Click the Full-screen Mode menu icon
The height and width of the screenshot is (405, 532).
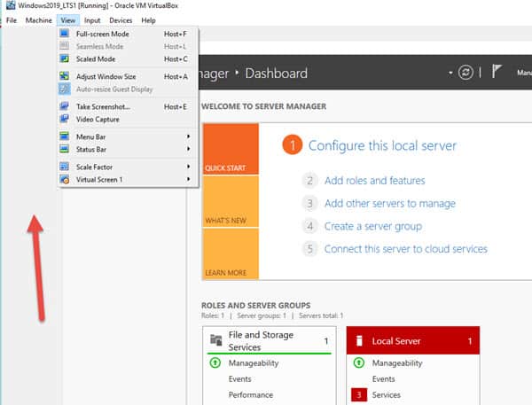coord(64,34)
